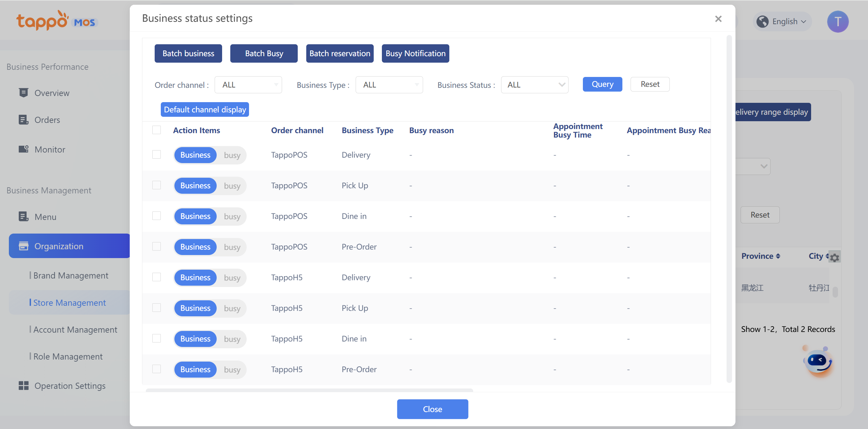Click the Menu sidebar icon
Screen dimensions: 868x429
pos(24,217)
